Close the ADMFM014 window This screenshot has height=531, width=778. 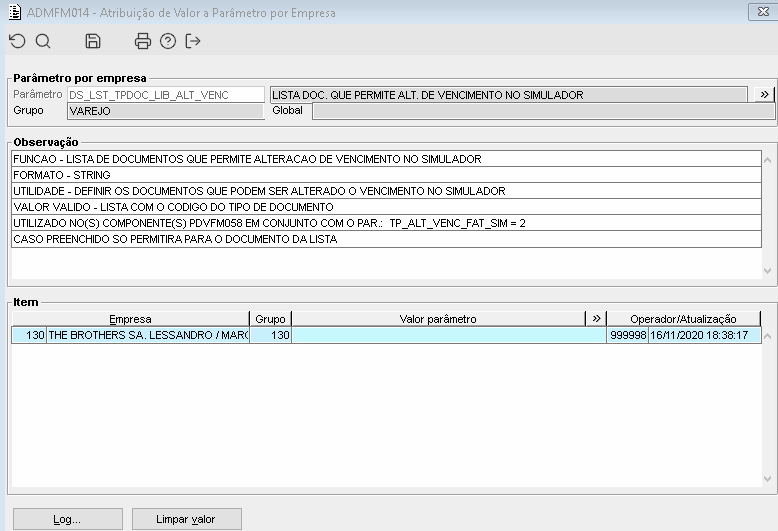763,12
